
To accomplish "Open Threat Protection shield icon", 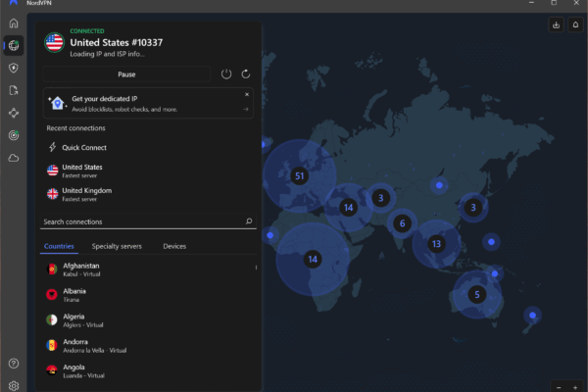I will [x=14, y=68].
